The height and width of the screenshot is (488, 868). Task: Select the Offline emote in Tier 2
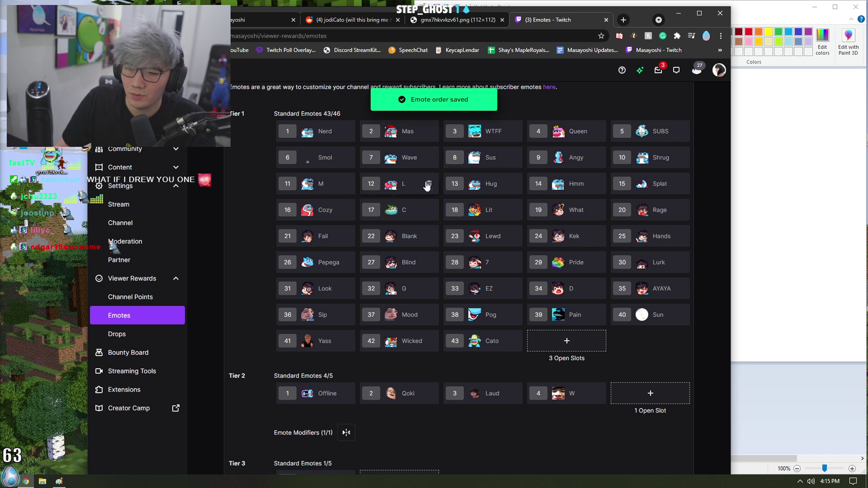(316, 393)
